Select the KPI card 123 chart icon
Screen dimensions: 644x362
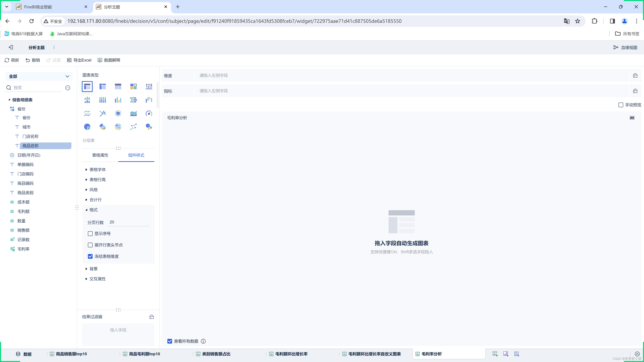coord(149,86)
